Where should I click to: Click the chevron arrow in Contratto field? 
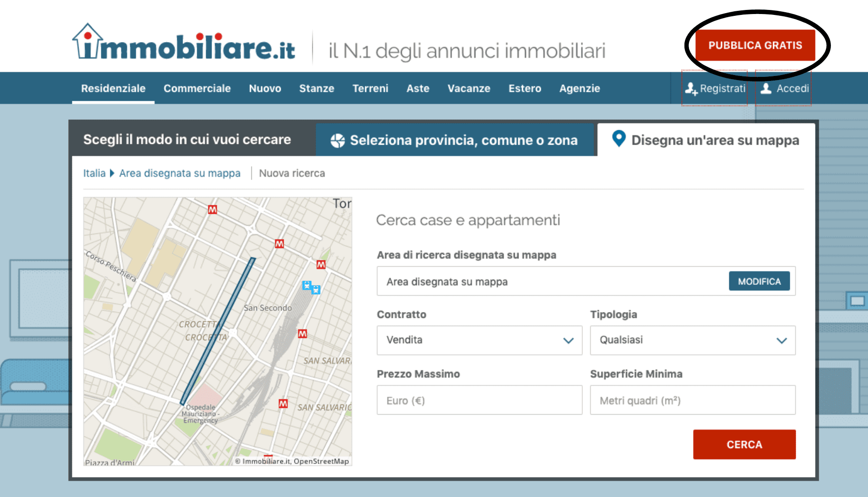tap(568, 341)
